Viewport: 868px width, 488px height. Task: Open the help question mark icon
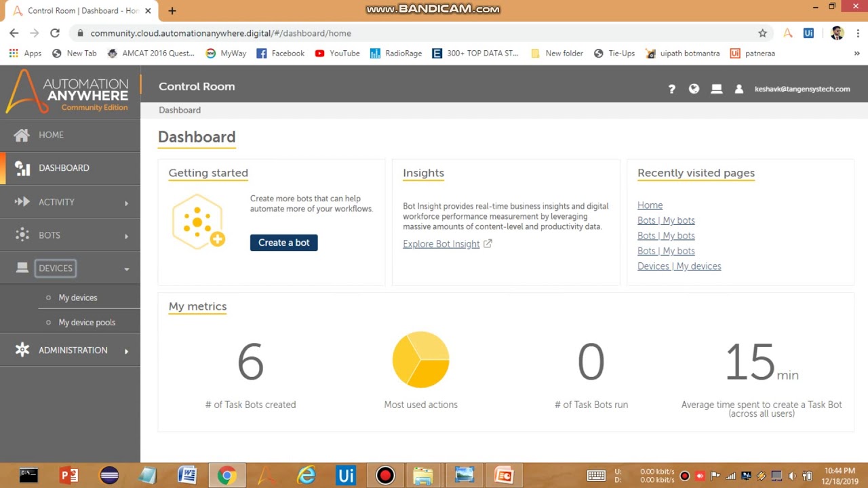coord(672,89)
